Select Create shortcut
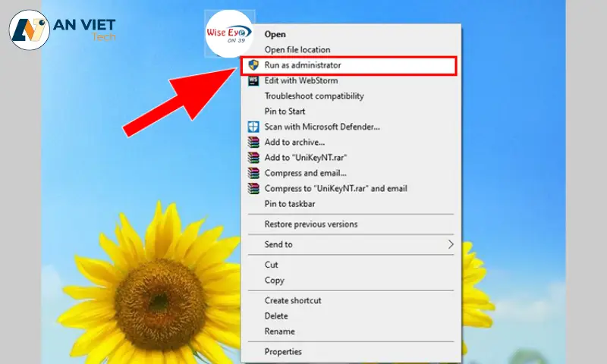Image resolution: width=607 pixels, height=364 pixels. [x=292, y=300]
